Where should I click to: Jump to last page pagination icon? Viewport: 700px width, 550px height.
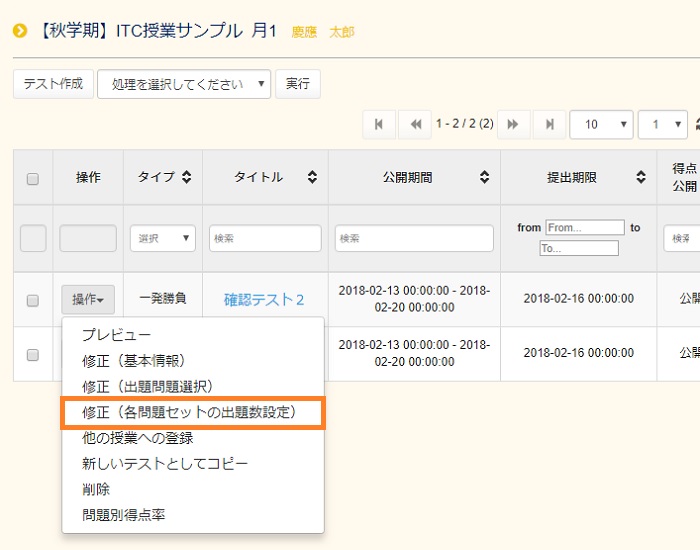pos(549,124)
